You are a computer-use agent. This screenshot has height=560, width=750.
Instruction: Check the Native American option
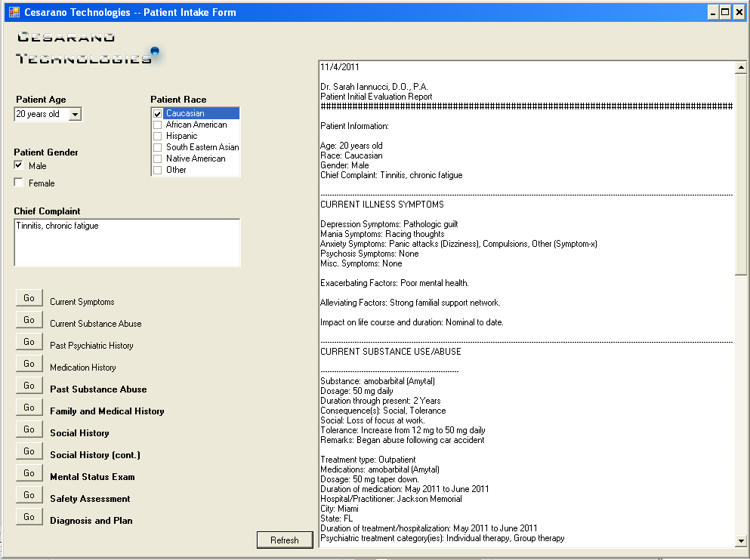click(158, 158)
